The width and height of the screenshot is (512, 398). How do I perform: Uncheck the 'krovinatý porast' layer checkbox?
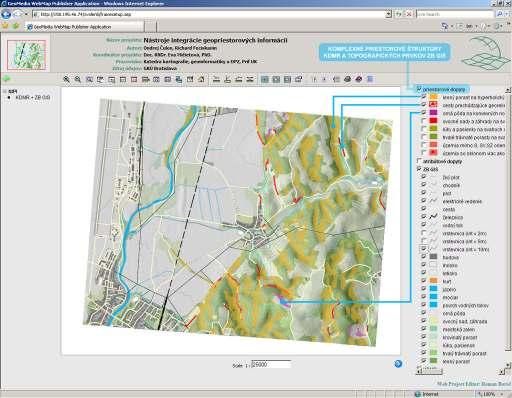[424, 337]
